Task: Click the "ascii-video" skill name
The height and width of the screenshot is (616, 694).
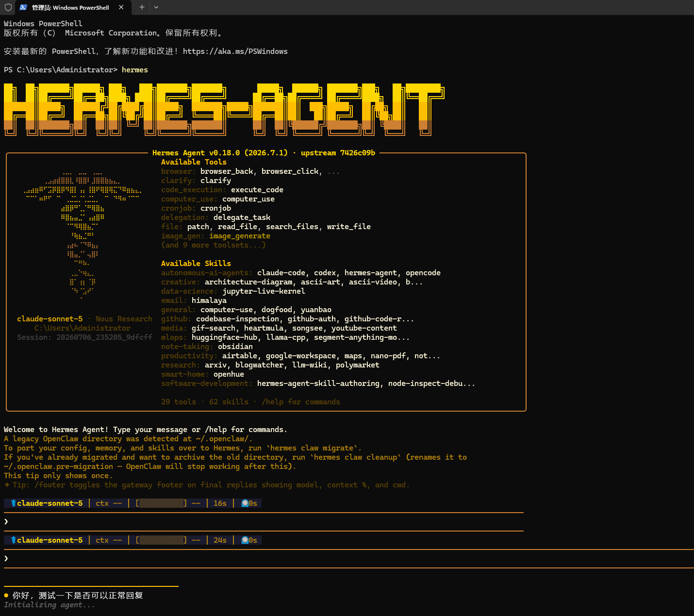Action: [x=373, y=282]
